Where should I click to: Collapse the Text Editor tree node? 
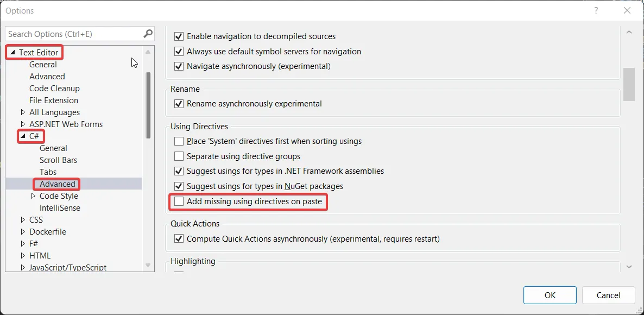tap(12, 53)
